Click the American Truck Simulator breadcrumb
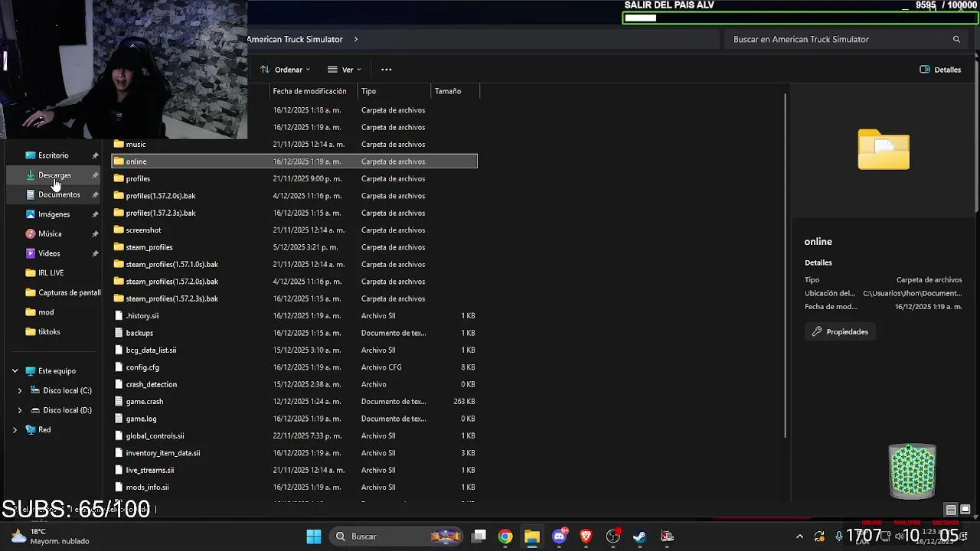Viewport: 980px width, 551px height. coord(295,39)
